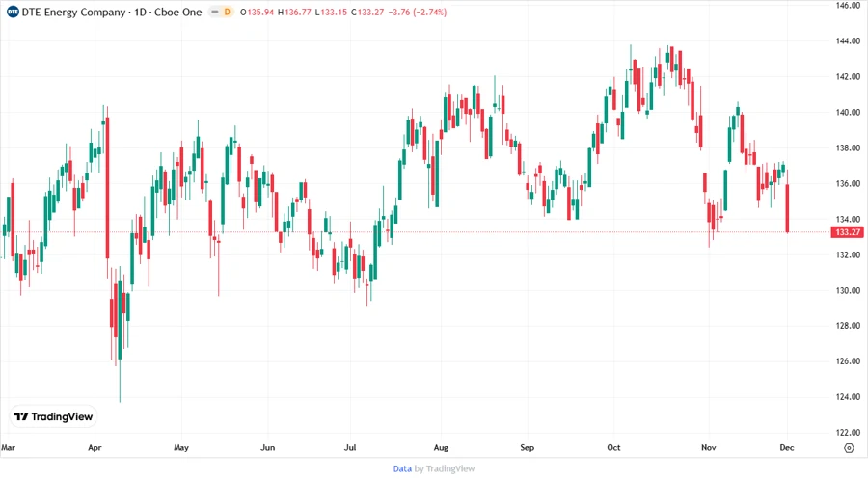The image size is (868, 480).
Task: Click the Aug label on time axis
Action: [441, 447]
